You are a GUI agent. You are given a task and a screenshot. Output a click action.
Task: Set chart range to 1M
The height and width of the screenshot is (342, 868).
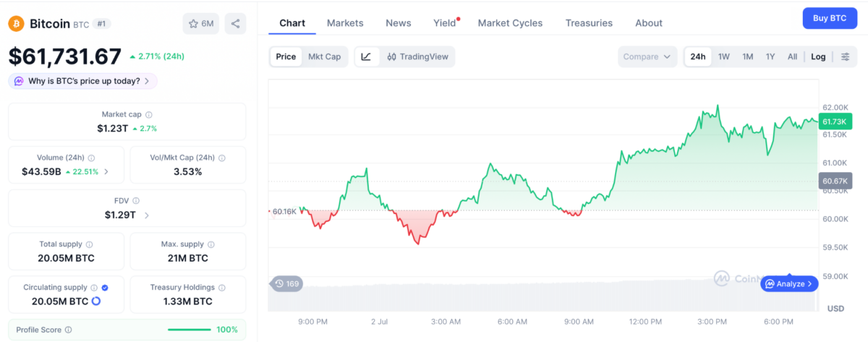click(x=748, y=56)
